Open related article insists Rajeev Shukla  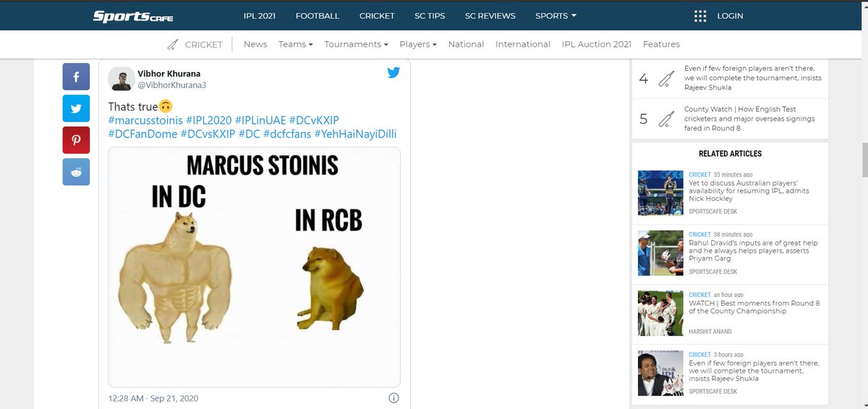753,371
